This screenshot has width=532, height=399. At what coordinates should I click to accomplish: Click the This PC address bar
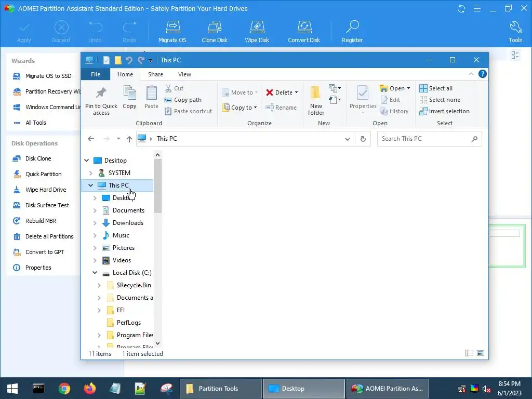pos(246,139)
